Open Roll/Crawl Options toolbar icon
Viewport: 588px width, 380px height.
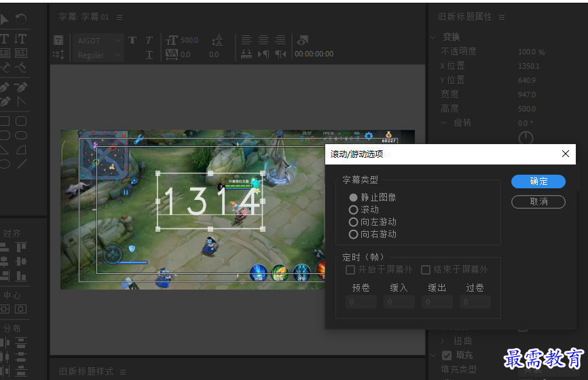click(x=58, y=54)
